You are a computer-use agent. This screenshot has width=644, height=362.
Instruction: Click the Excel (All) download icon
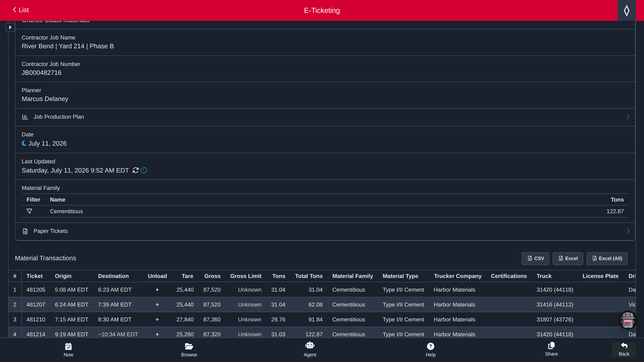594,258
